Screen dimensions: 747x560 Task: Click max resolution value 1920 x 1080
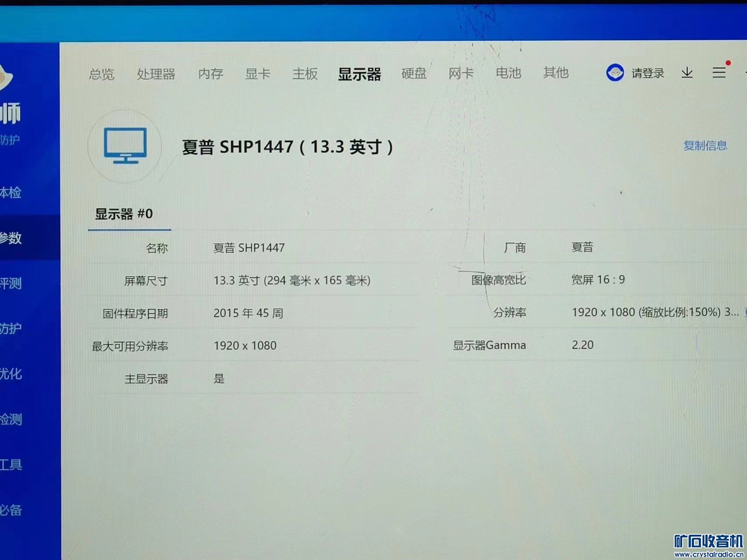[x=245, y=346]
